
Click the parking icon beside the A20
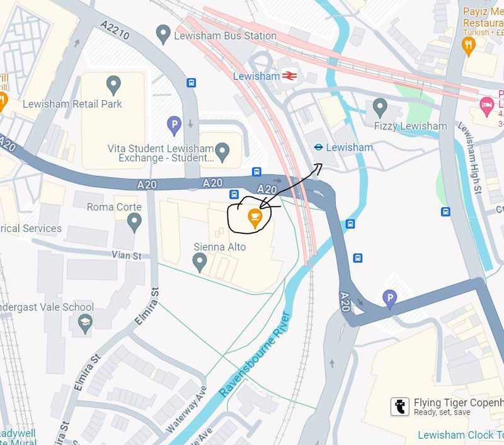coord(389,299)
